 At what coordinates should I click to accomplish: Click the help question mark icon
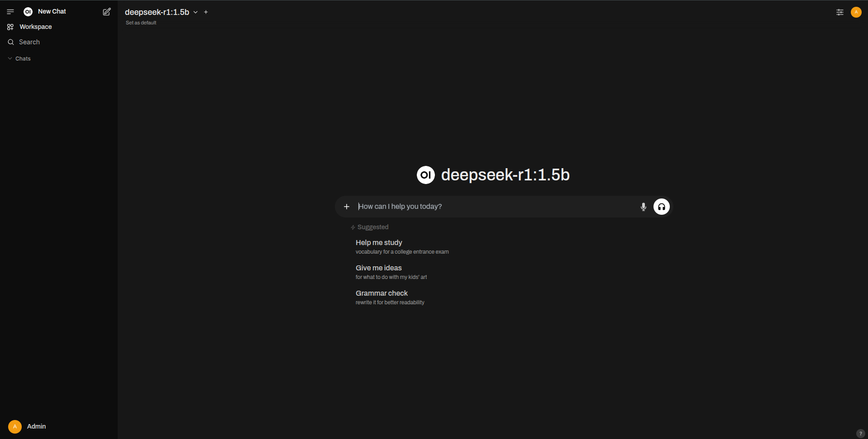[860, 433]
